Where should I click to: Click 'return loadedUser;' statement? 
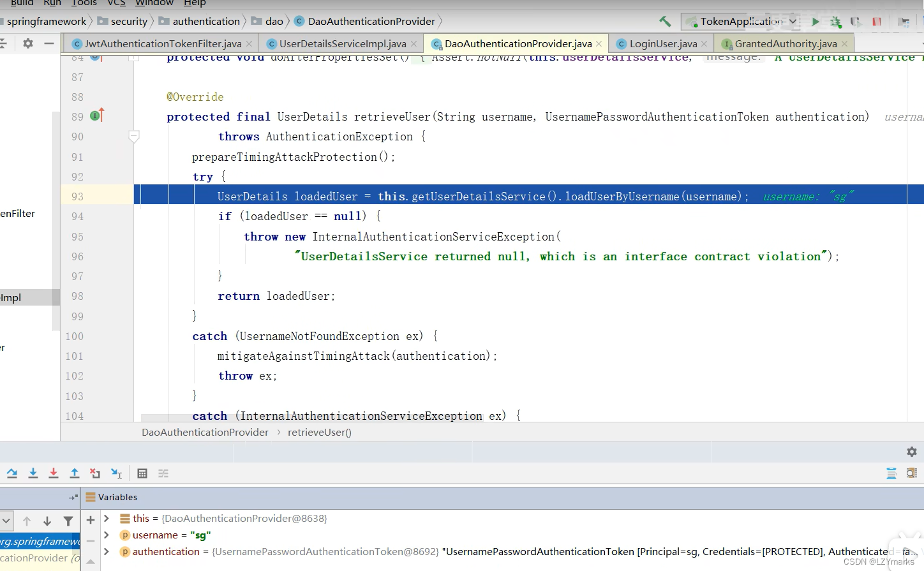276,296
